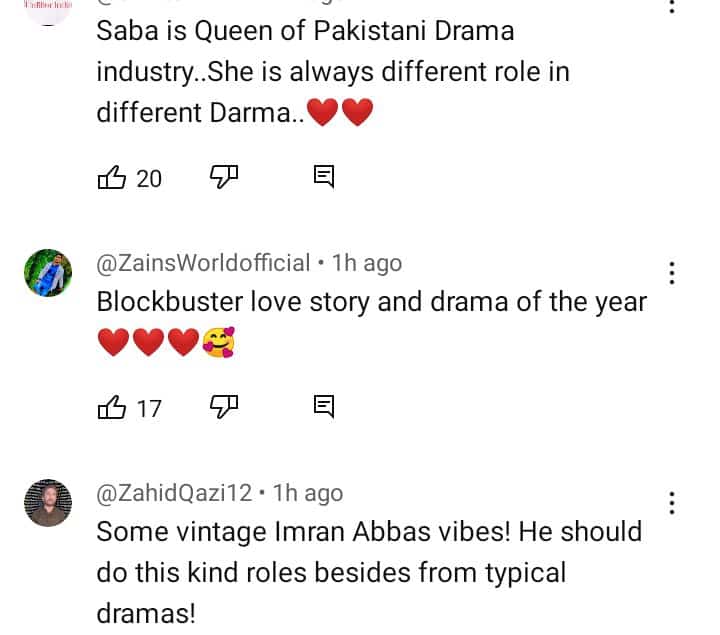Click the '1h ago' timestamp beside @ZainsWorldofficial
Screen dimensions: 720x635
tap(366, 263)
